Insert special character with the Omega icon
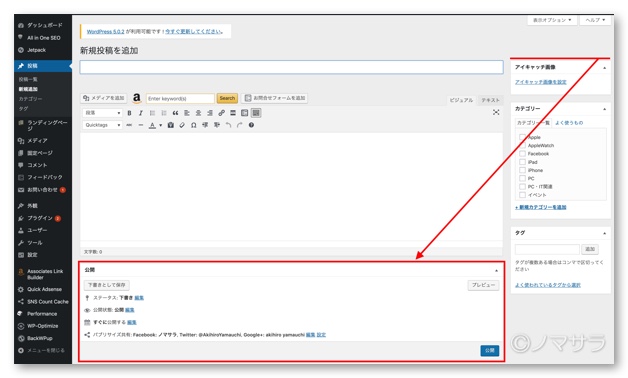Viewport: 628px width, 378px height. pos(193,125)
